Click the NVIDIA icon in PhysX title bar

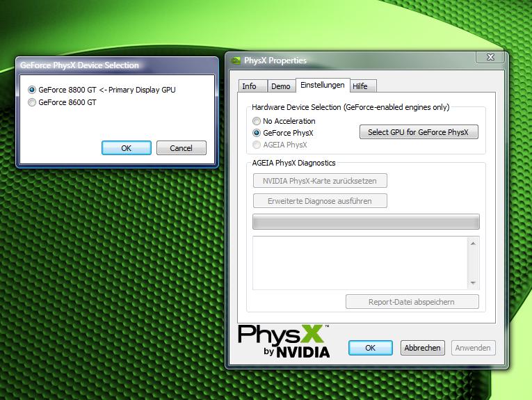click(236, 61)
